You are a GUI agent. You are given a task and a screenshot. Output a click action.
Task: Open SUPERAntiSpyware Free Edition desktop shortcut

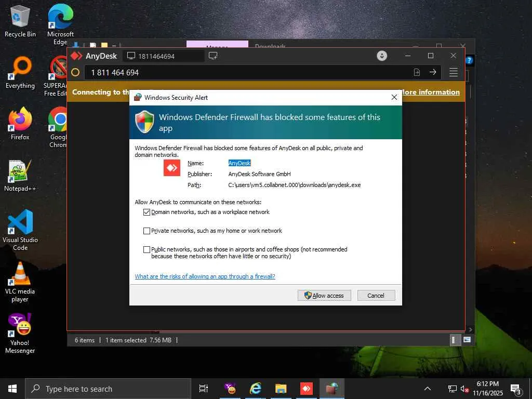pos(56,76)
